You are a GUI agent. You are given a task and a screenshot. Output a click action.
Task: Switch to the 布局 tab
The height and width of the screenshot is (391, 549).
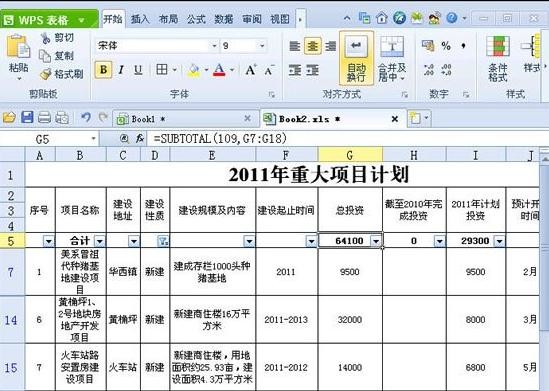coord(168,19)
